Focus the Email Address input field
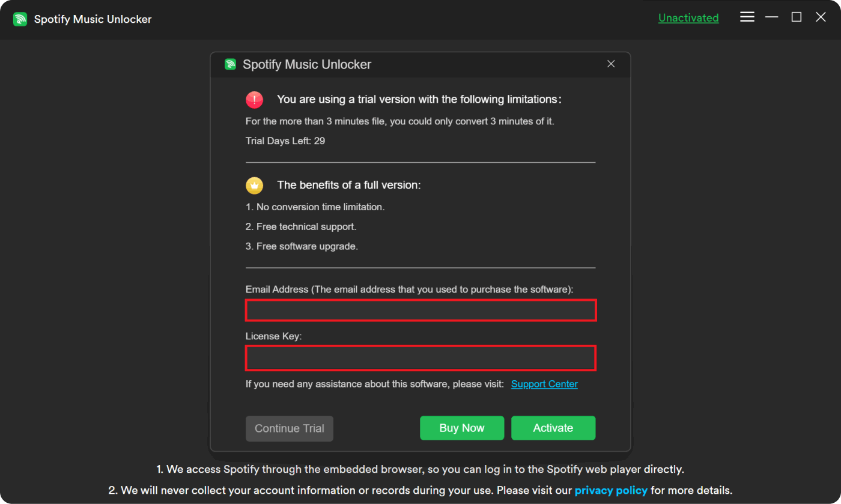 421,311
